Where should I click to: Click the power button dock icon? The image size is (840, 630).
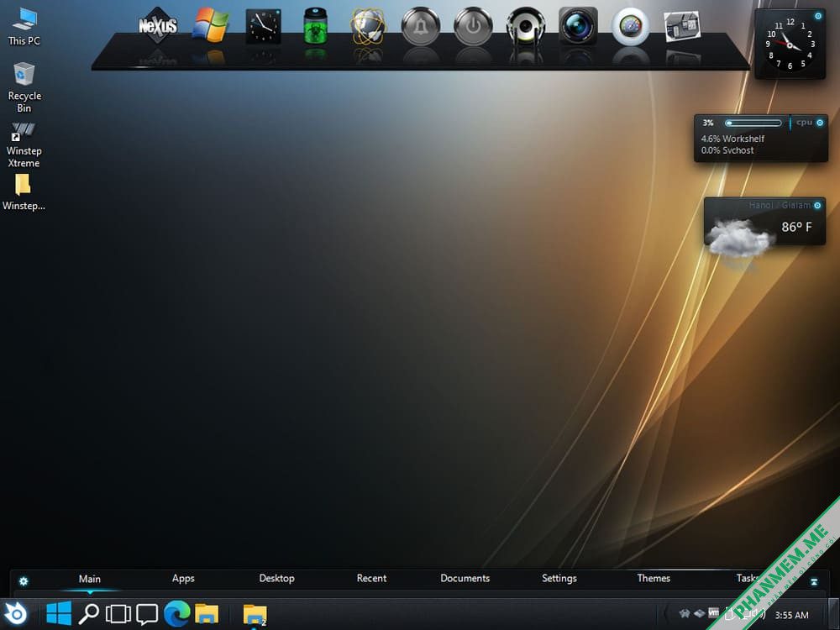[x=473, y=26]
